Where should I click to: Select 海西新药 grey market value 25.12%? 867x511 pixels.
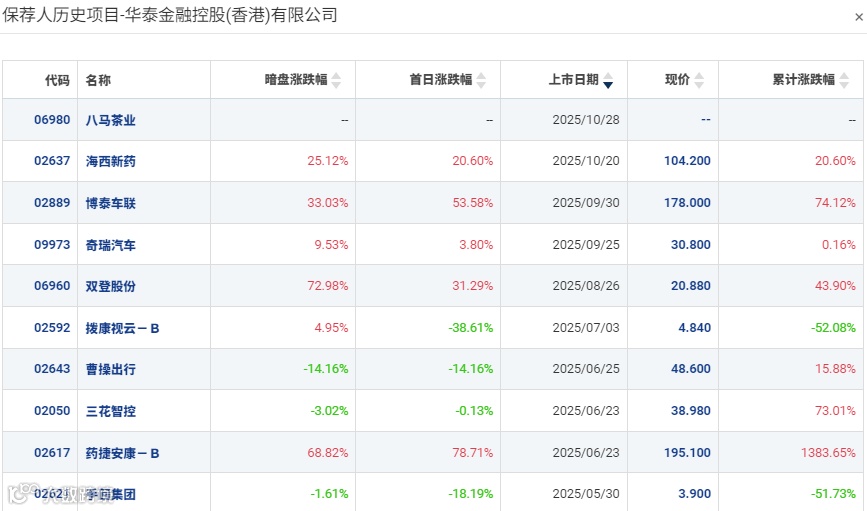(328, 161)
